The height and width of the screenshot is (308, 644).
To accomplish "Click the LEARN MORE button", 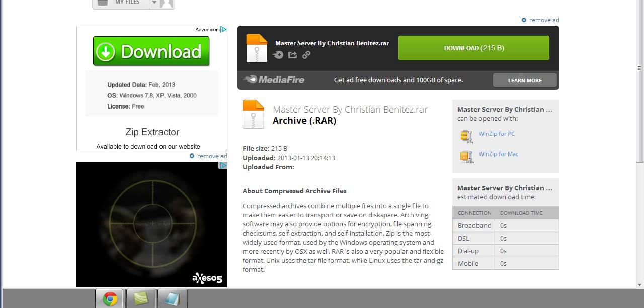I will pos(525,80).
